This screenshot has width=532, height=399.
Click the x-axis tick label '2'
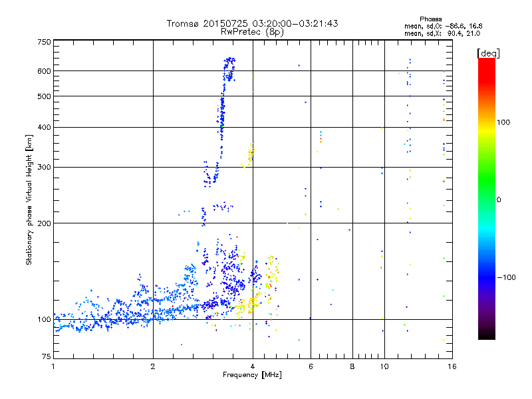(x=153, y=366)
